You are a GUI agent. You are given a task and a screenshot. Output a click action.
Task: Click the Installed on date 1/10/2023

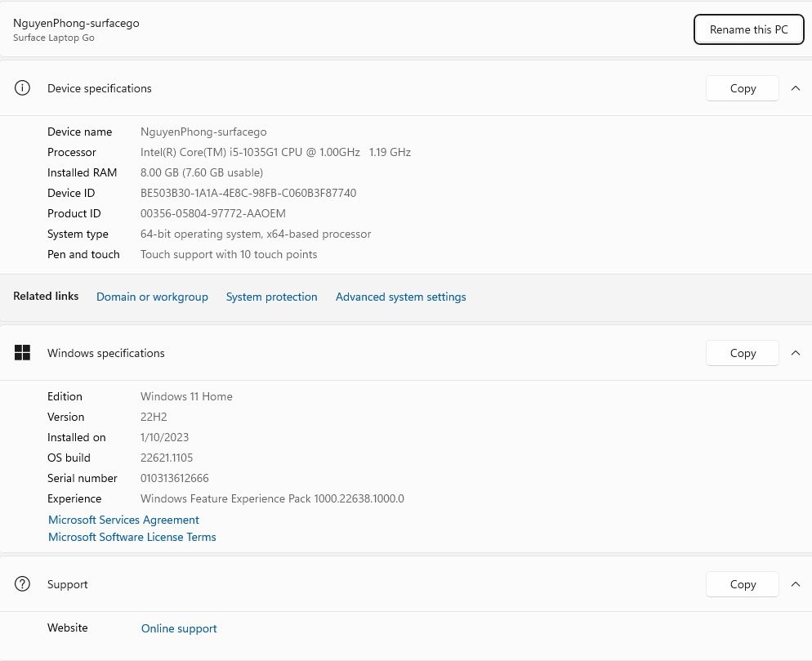(164, 437)
